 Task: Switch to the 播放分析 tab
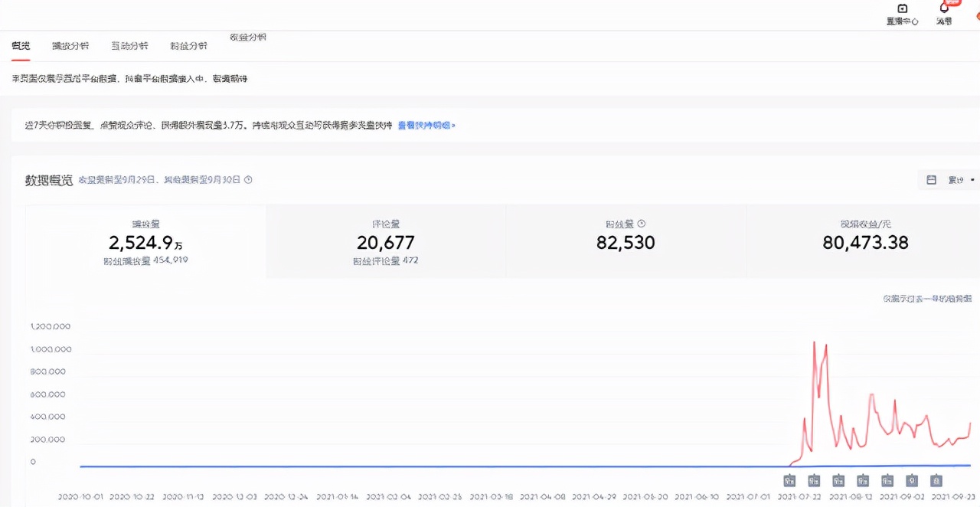tap(70, 46)
